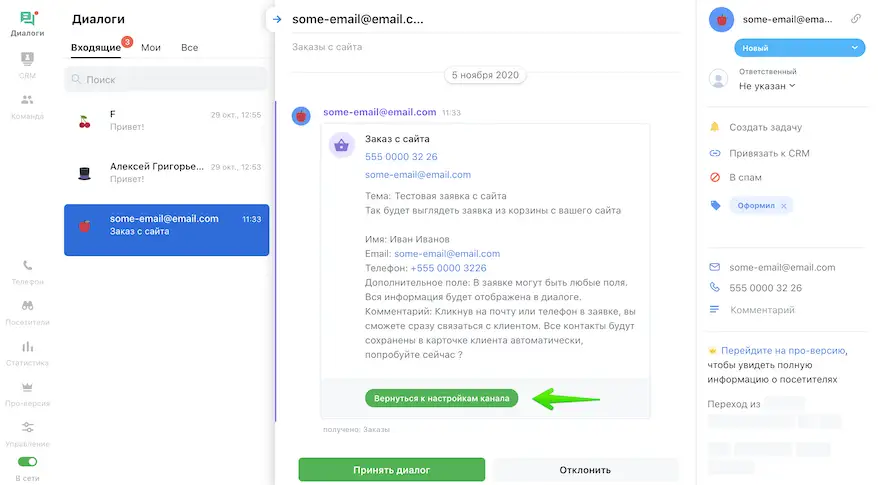
Task: Click the Принять диалог button
Action: [391, 469]
